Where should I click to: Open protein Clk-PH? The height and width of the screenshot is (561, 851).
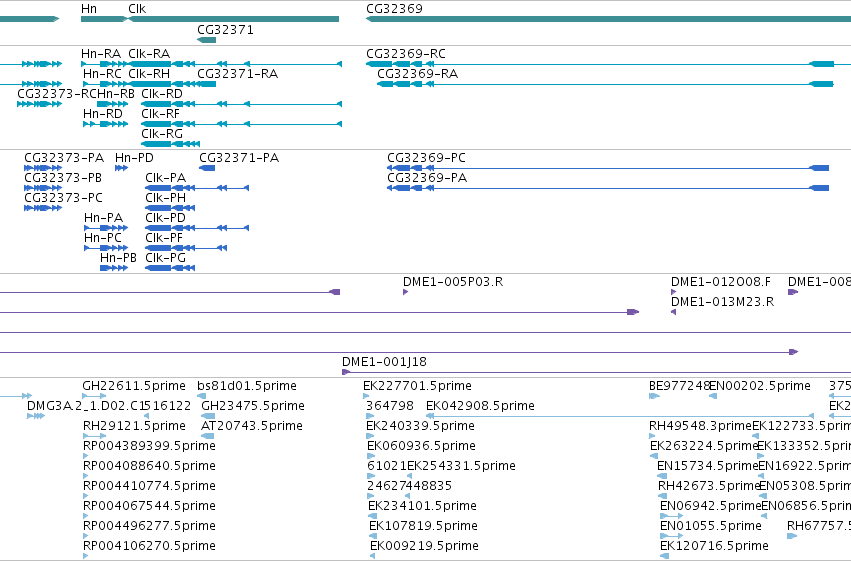pos(166,198)
